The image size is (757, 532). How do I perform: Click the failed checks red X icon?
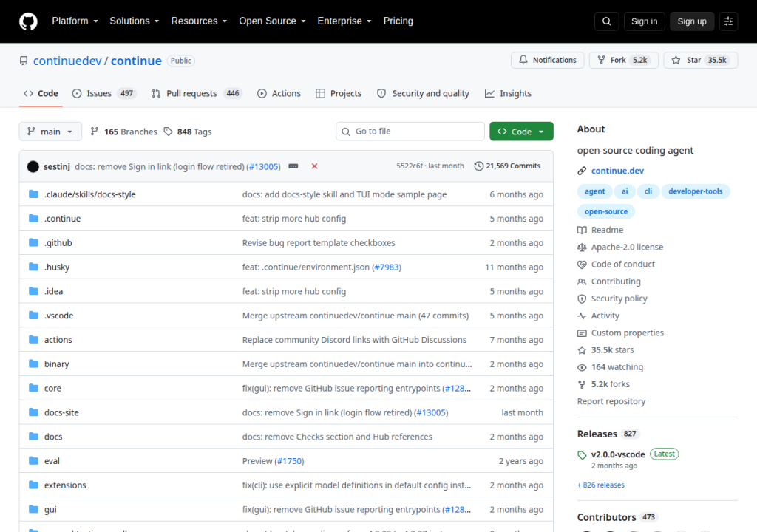point(314,166)
